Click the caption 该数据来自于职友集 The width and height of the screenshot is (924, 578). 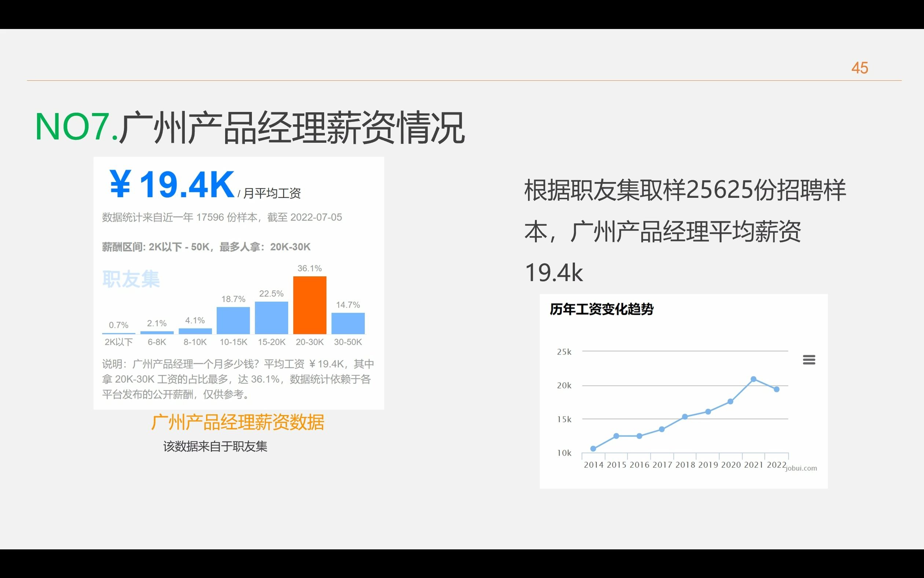pyautogui.click(x=215, y=446)
